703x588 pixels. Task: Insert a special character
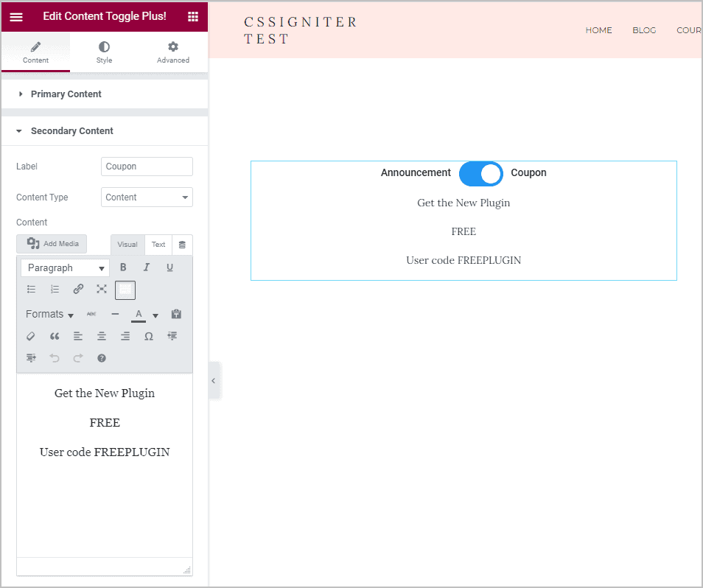(149, 336)
